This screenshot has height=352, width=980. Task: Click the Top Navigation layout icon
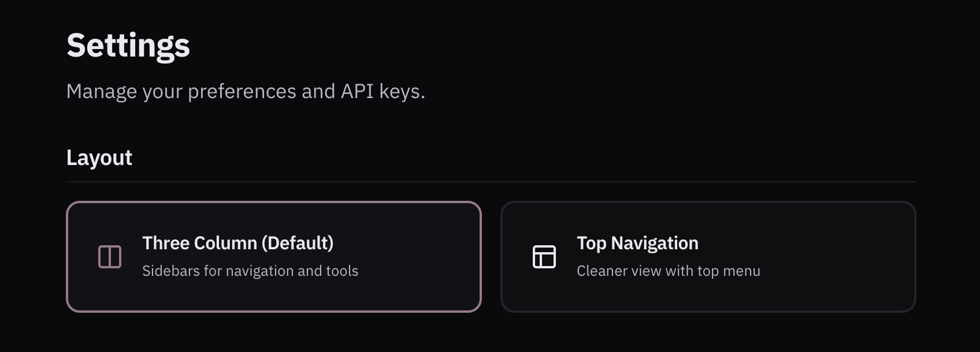(x=544, y=257)
